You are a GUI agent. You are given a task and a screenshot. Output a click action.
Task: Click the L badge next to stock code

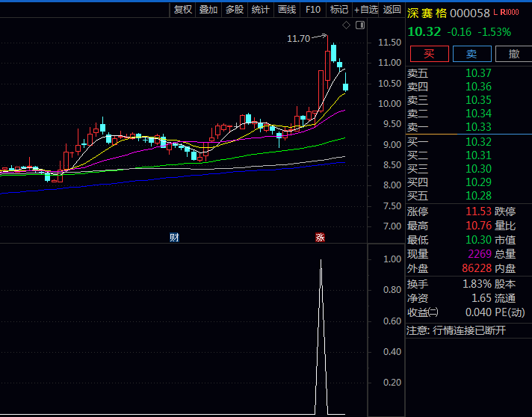pyautogui.click(x=495, y=13)
